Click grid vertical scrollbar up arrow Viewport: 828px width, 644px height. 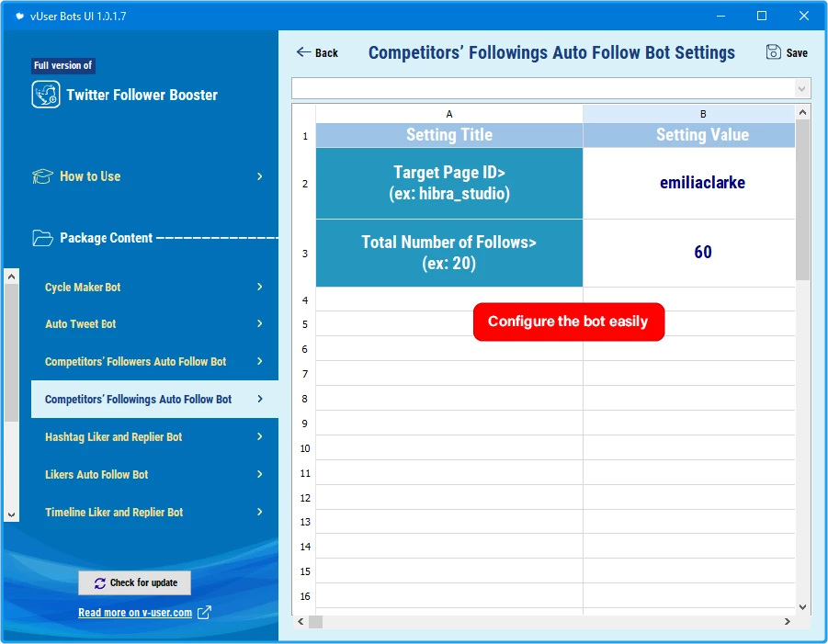coord(802,112)
